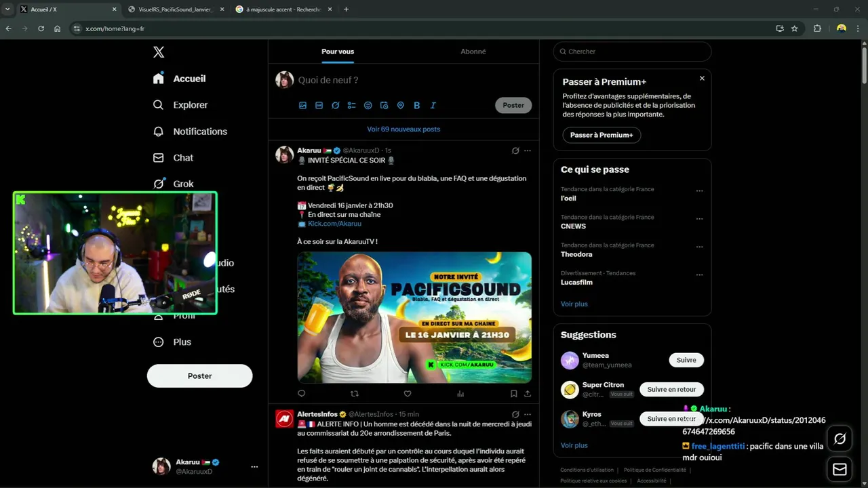Open options for Lucasfilm trend
The image size is (868, 488).
(699, 275)
